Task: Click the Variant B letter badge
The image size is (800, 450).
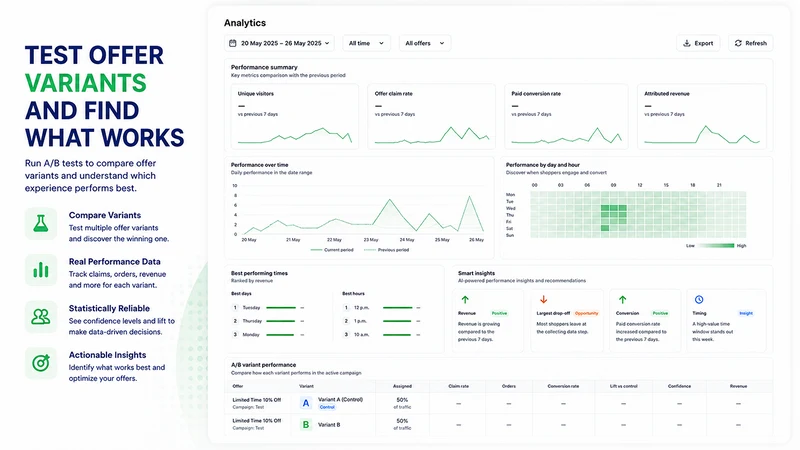Action: click(306, 424)
